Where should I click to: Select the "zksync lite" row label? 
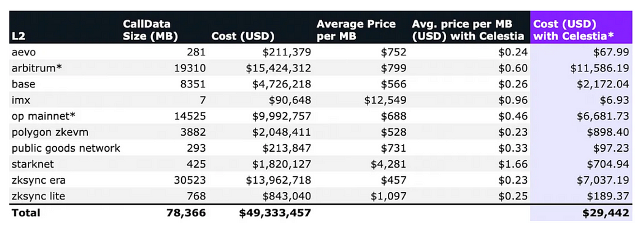[x=38, y=196]
